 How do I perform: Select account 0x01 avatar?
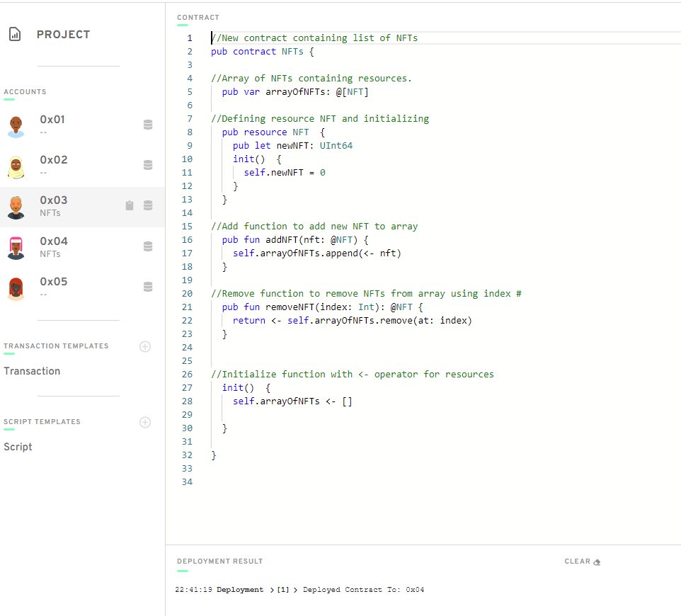(x=16, y=127)
